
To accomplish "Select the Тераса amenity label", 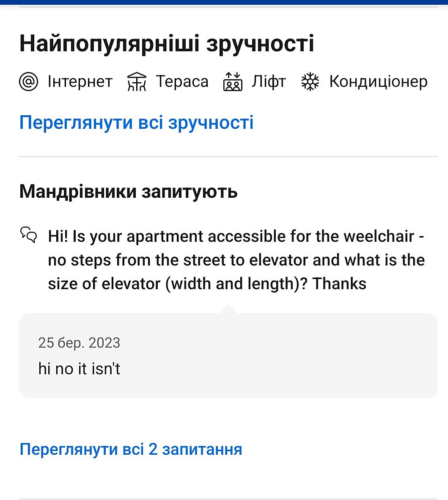I will (182, 81).
